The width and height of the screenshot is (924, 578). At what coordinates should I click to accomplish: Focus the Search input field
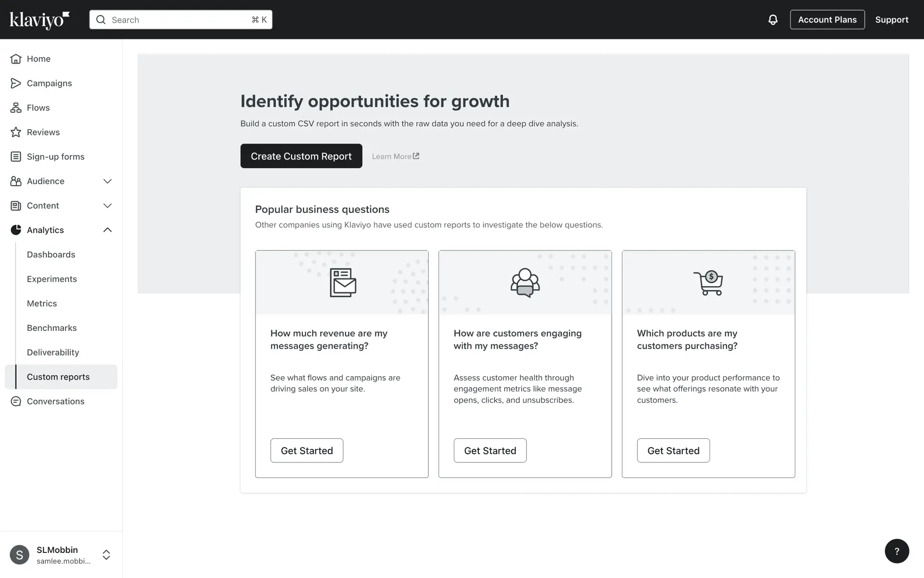(180, 20)
